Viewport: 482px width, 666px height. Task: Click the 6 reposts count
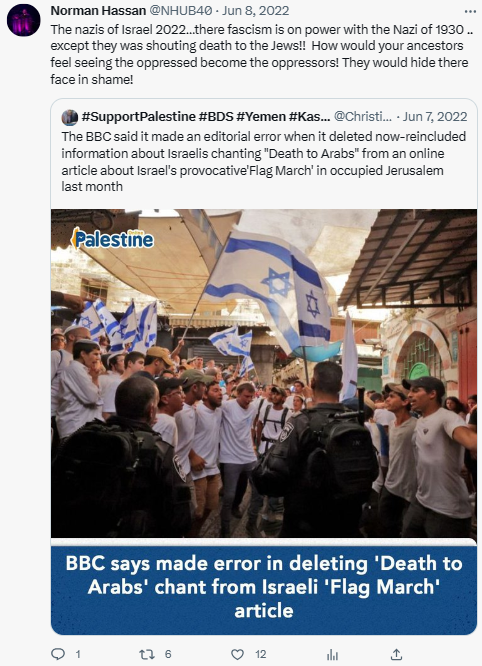(168, 654)
